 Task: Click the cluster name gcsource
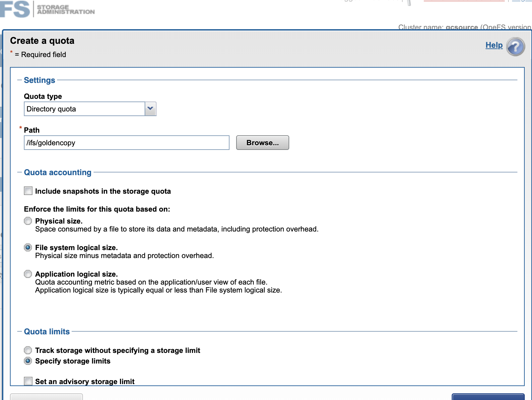461,28
